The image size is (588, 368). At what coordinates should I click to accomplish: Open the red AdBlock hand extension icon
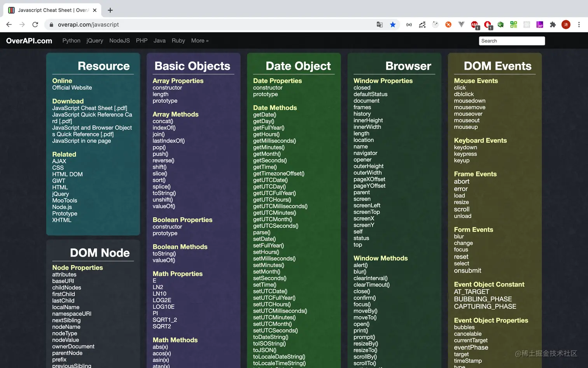coord(488,25)
